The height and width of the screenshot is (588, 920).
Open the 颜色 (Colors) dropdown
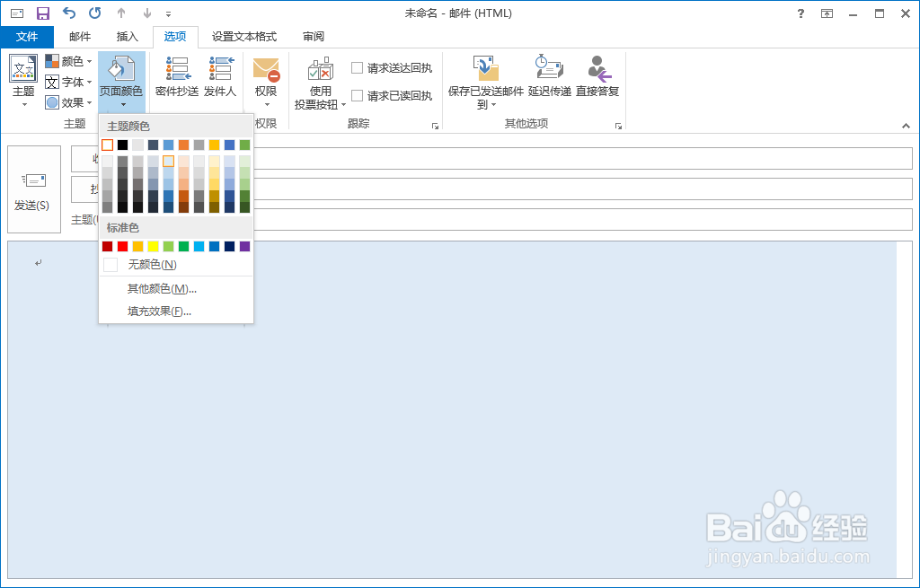[67, 61]
